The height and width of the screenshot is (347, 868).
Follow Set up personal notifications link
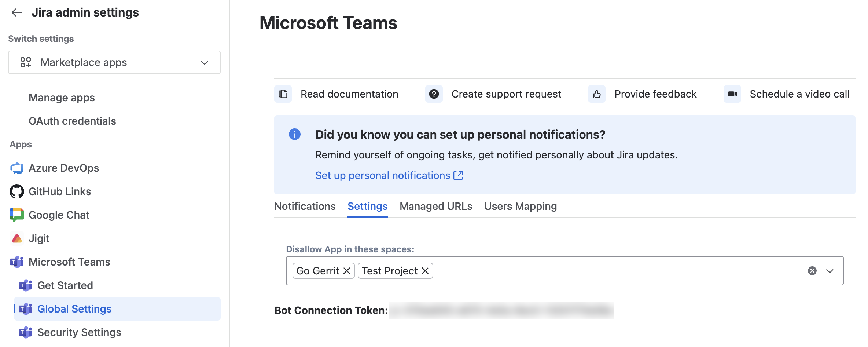(383, 175)
